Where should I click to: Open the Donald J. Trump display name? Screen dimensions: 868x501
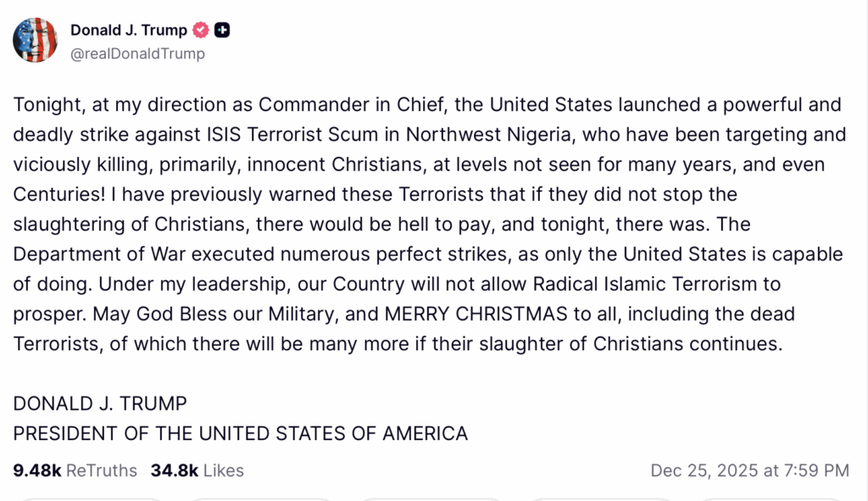coord(129,31)
